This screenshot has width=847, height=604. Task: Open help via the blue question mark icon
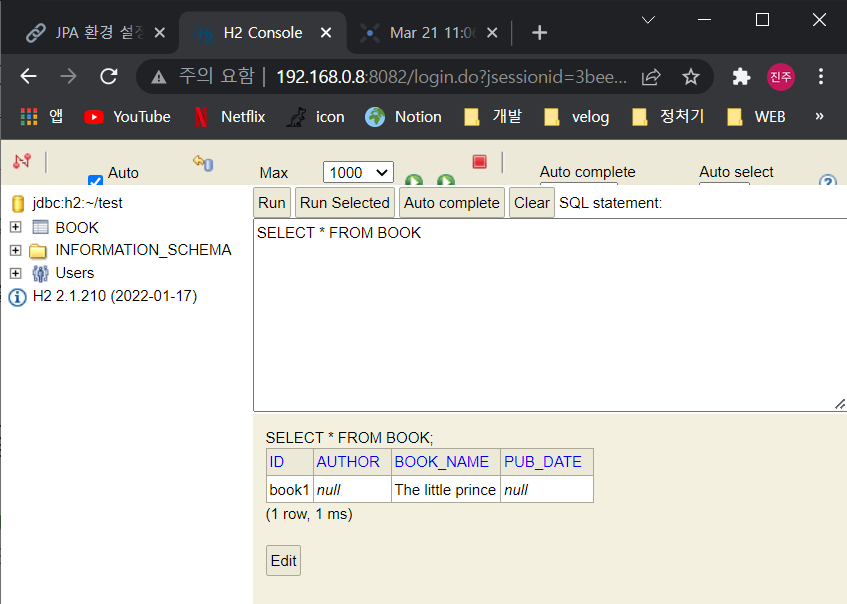(828, 182)
